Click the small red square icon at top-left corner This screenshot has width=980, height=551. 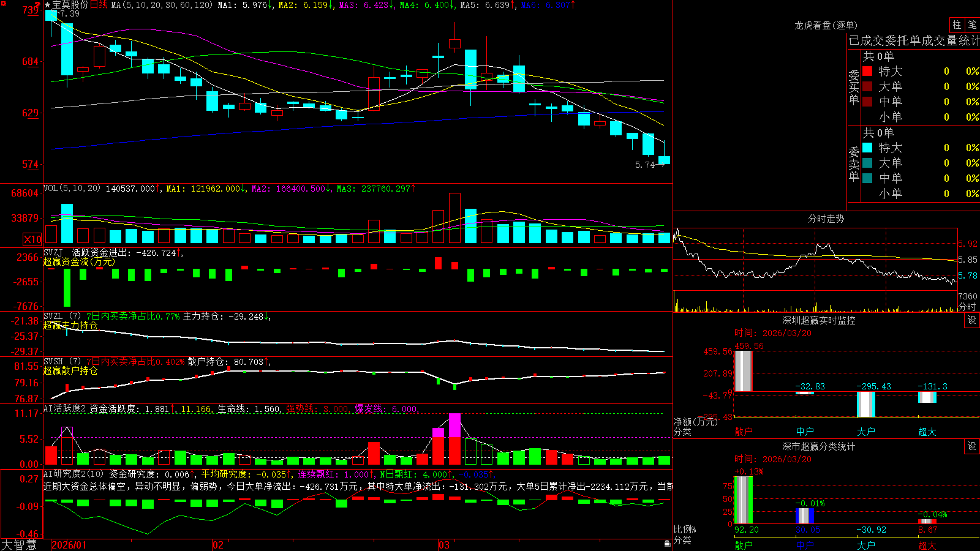pos(4,4)
